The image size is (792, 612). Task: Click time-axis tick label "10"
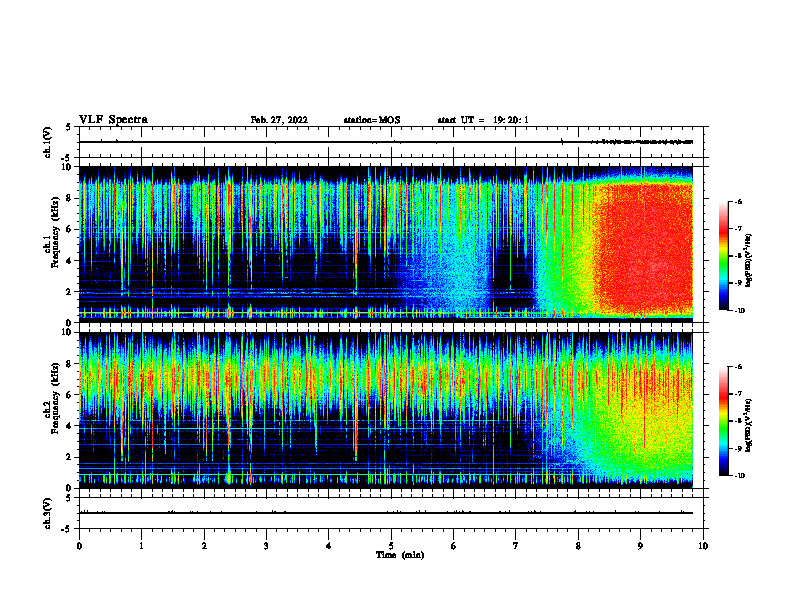[x=703, y=546]
